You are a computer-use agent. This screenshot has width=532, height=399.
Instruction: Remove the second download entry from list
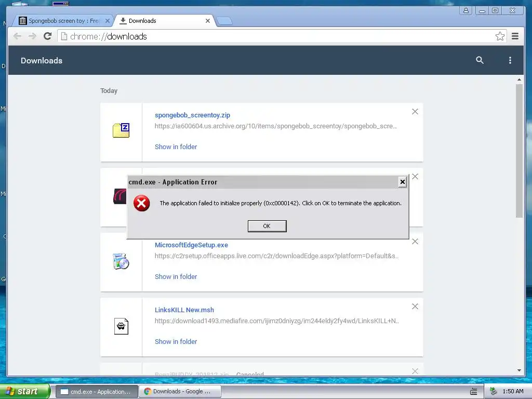point(415,177)
